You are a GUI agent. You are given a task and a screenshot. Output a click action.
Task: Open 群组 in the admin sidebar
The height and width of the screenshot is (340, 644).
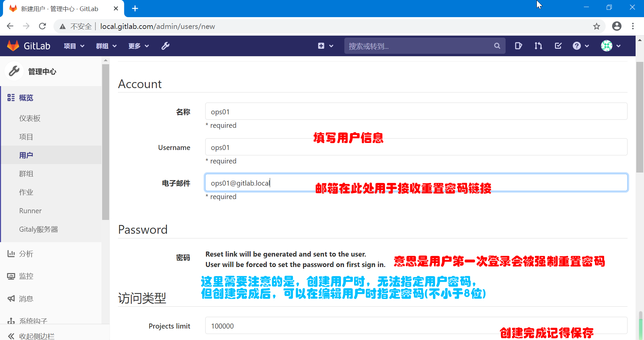[26, 174]
